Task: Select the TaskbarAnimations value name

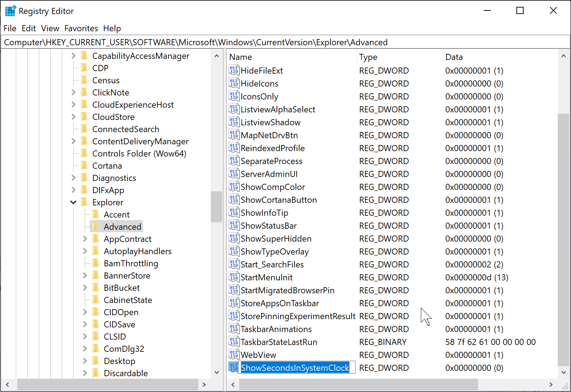Action: [x=276, y=329]
